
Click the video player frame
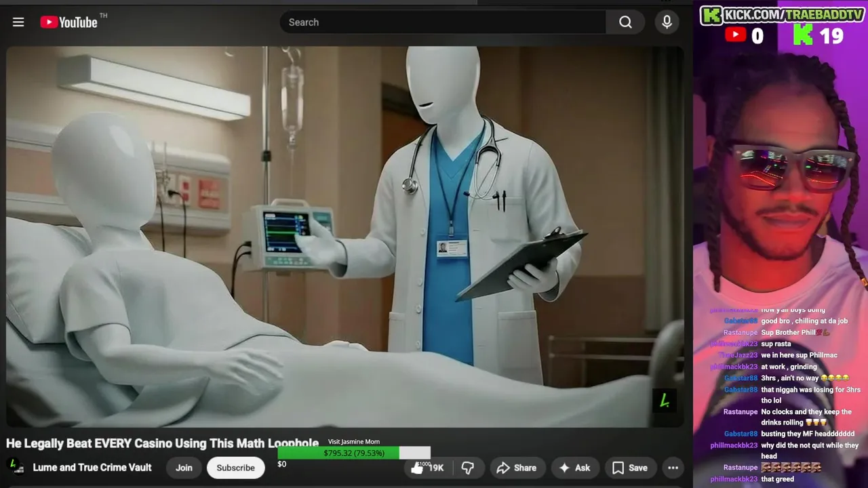point(345,237)
